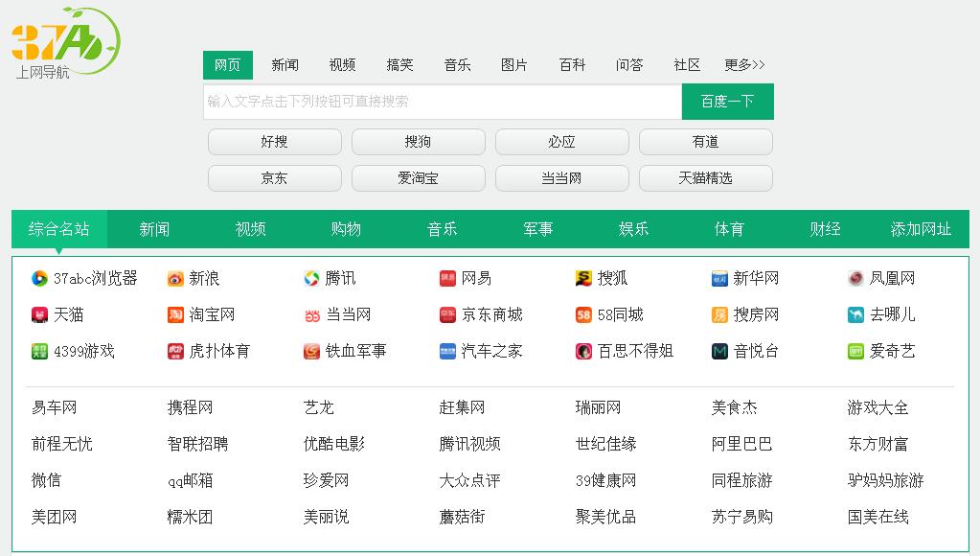Search with the 爱淘宝 button
Image resolution: width=980 pixels, height=556 pixels.
click(x=418, y=178)
